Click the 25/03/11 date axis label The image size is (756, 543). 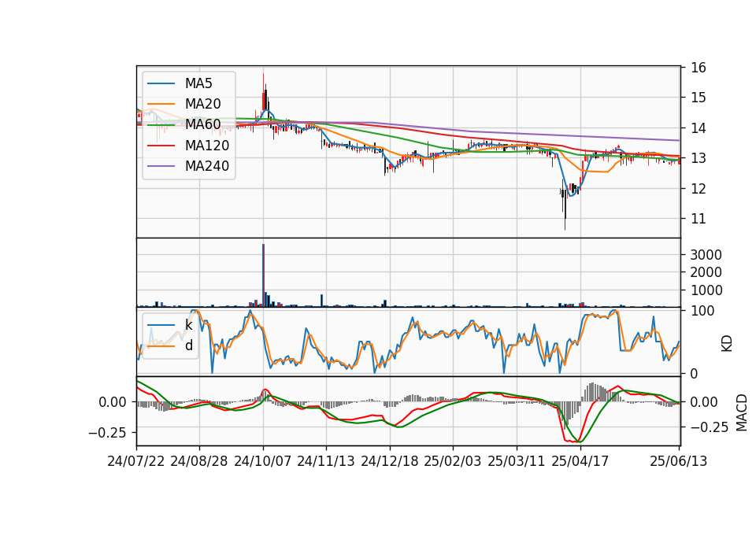(517, 461)
